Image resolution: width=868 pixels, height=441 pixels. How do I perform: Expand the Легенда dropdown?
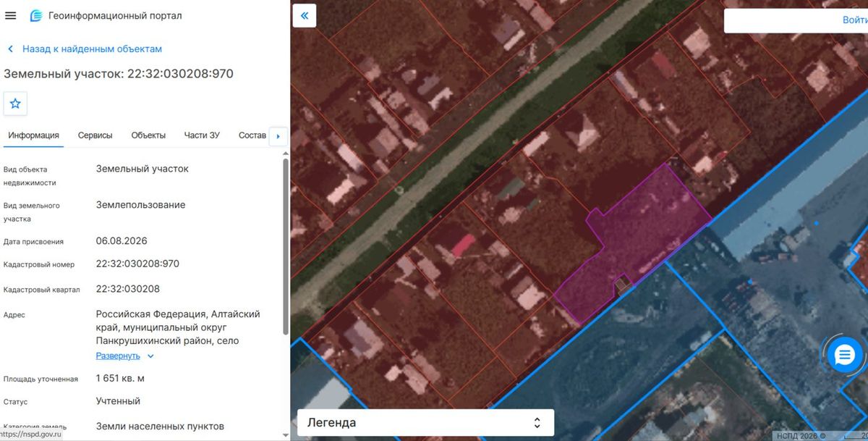[425, 423]
